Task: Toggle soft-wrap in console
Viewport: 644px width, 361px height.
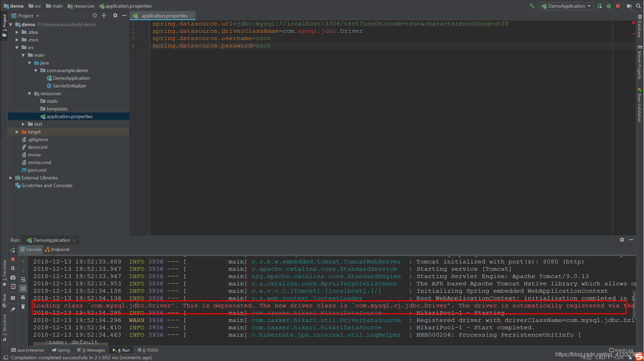Action: pyautogui.click(x=23, y=279)
